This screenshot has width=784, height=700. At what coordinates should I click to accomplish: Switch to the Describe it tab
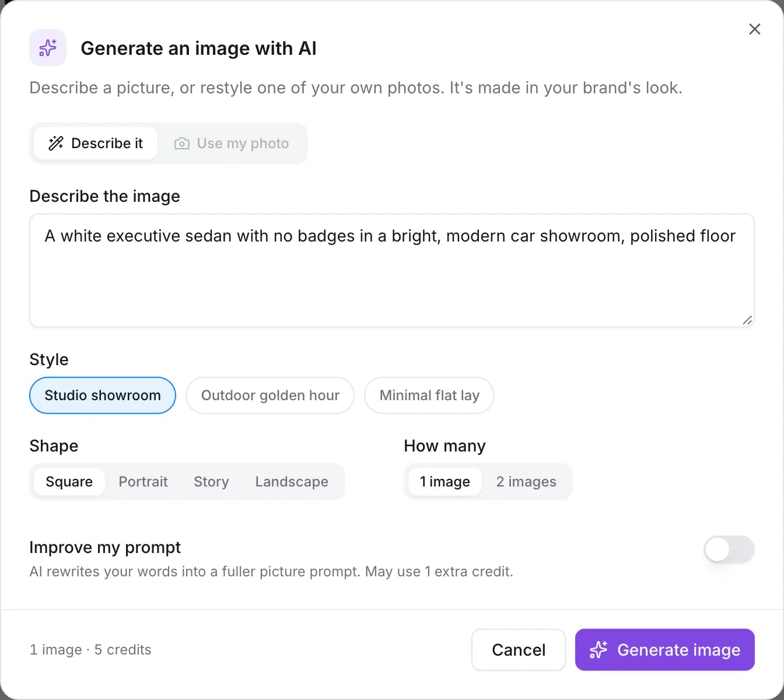(96, 143)
